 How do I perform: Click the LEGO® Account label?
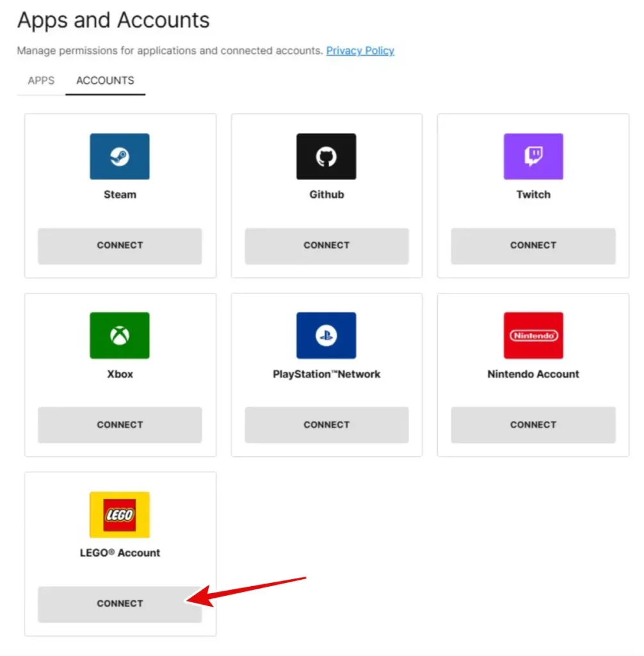click(120, 553)
